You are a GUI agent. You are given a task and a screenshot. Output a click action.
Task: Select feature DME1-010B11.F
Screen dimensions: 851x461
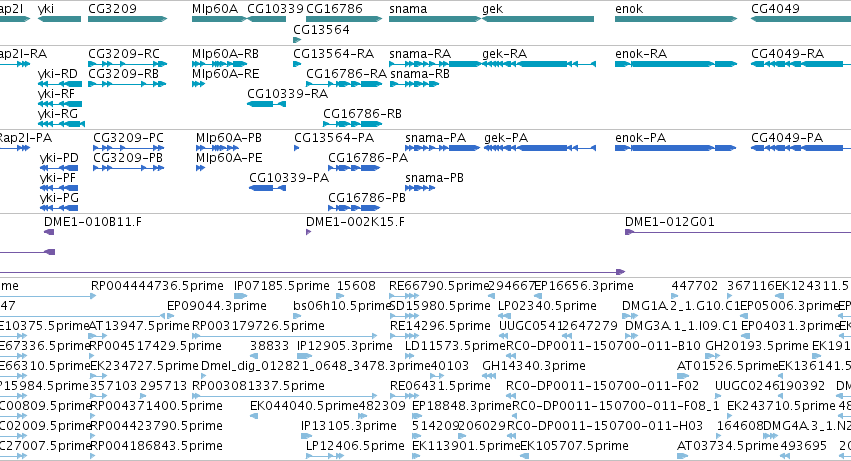pos(93,222)
